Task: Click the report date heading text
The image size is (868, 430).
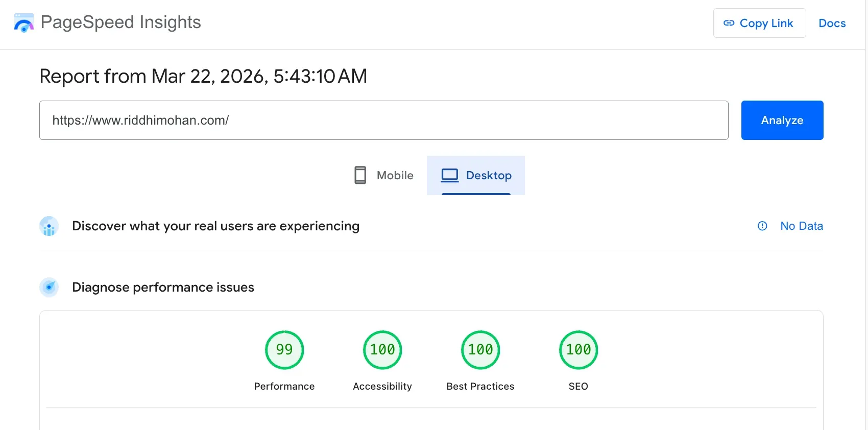Action: [x=203, y=76]
